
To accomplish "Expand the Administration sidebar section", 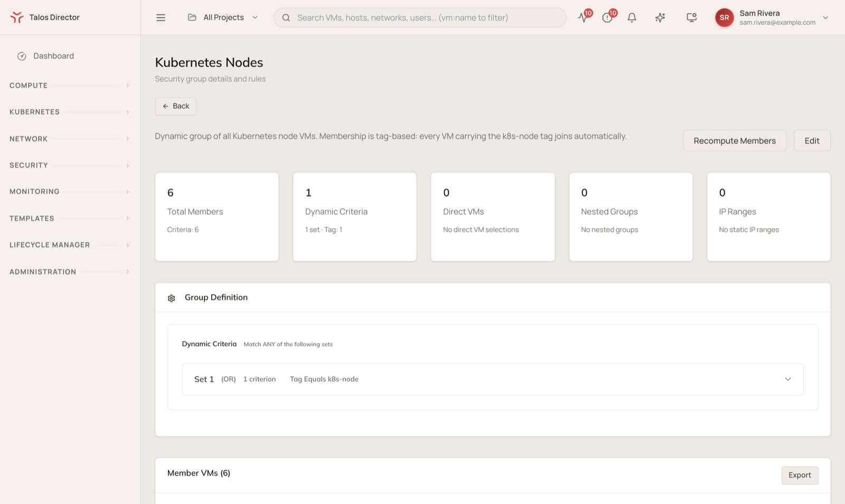I will coord(70,272).
